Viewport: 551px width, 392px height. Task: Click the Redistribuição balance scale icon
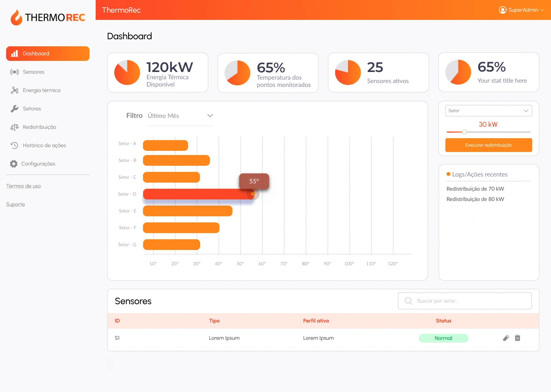tap(15, 127)
